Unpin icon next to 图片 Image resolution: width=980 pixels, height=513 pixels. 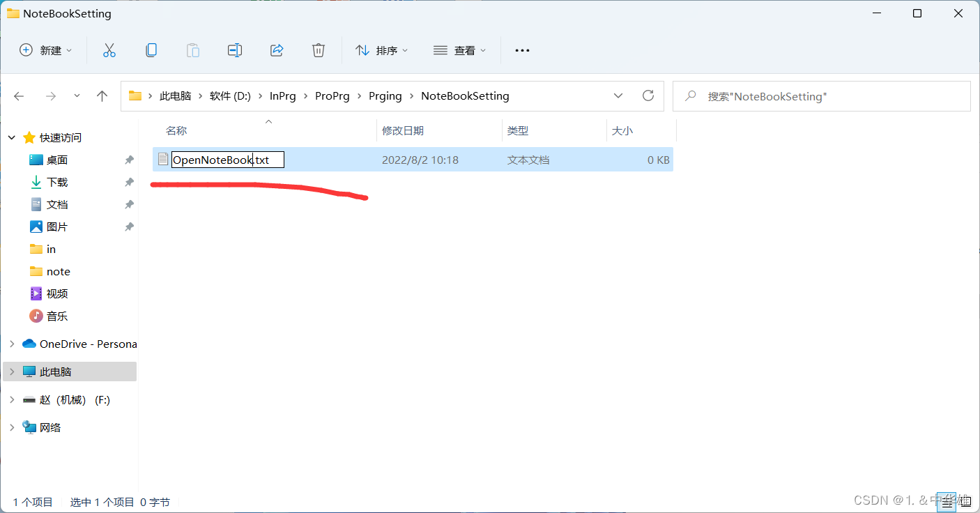point(129,227)
